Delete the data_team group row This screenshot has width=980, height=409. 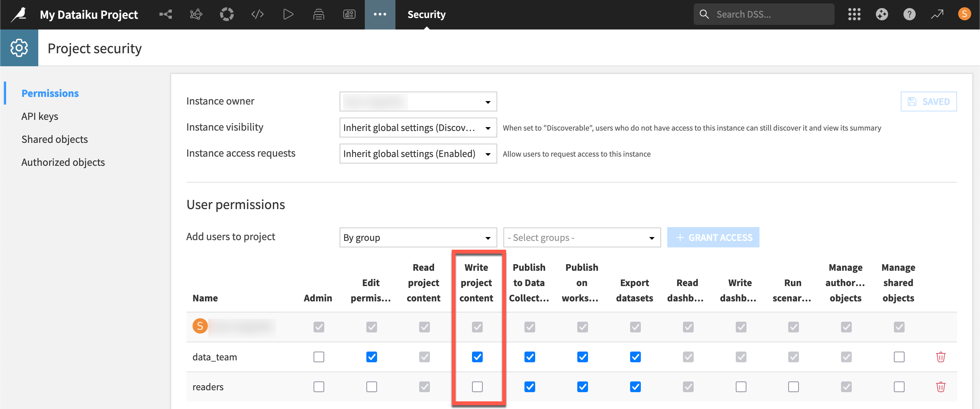pyautogui.click(x=941, y=357)
